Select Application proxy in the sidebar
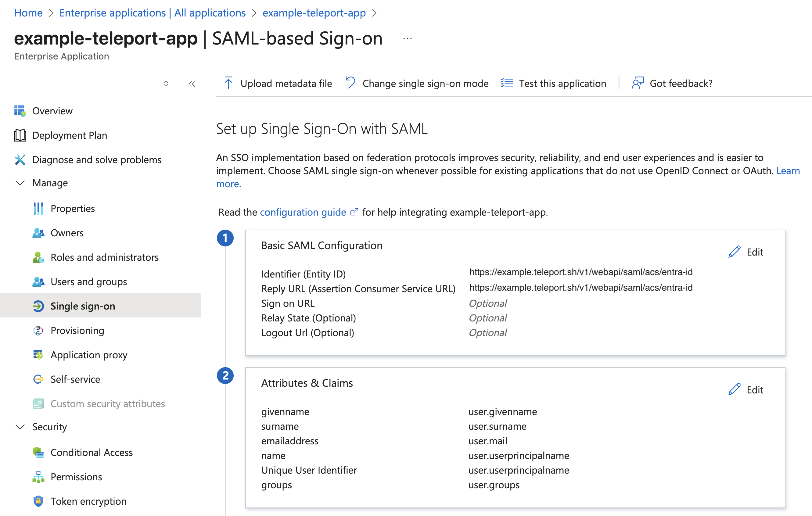The image size is (812, 516). tap(89, 355)
